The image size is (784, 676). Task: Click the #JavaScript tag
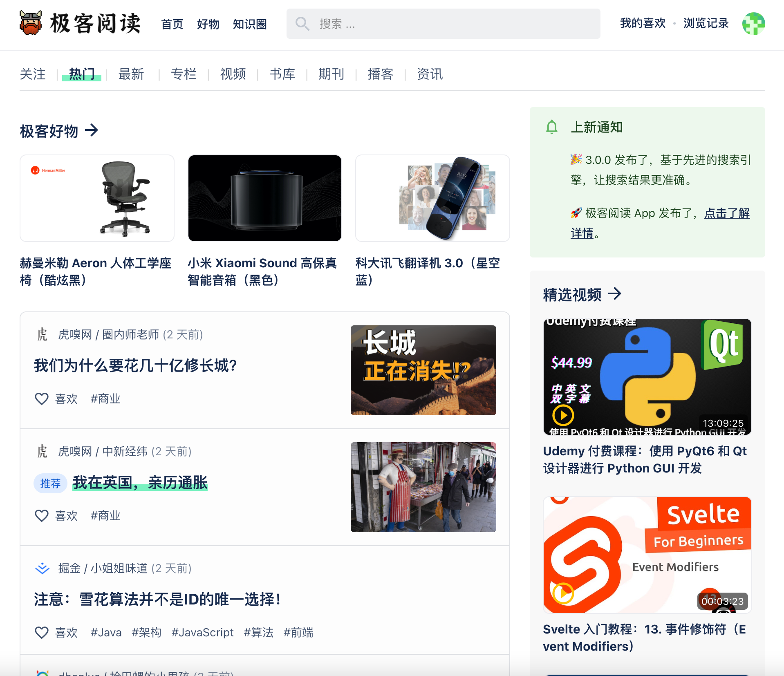202,633
